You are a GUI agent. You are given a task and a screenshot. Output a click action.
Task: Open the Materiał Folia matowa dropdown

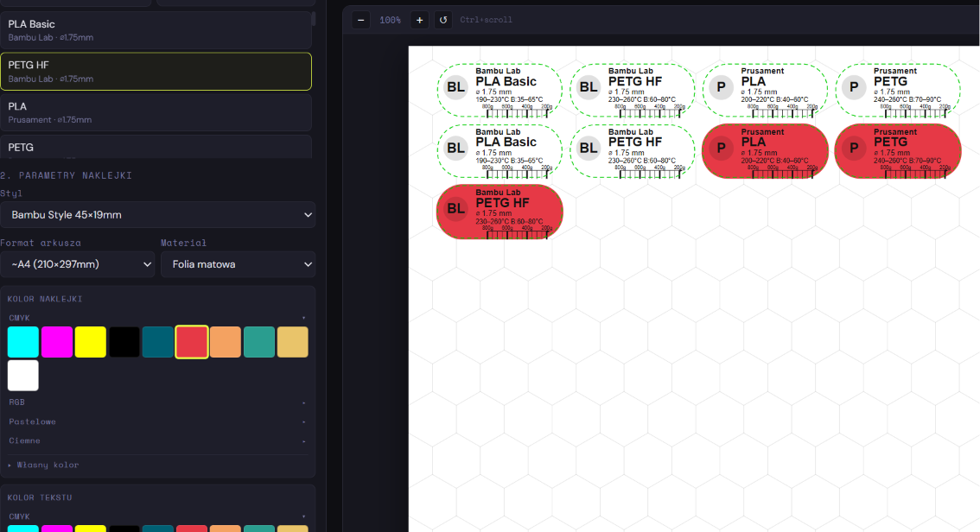tap(239, 264)
